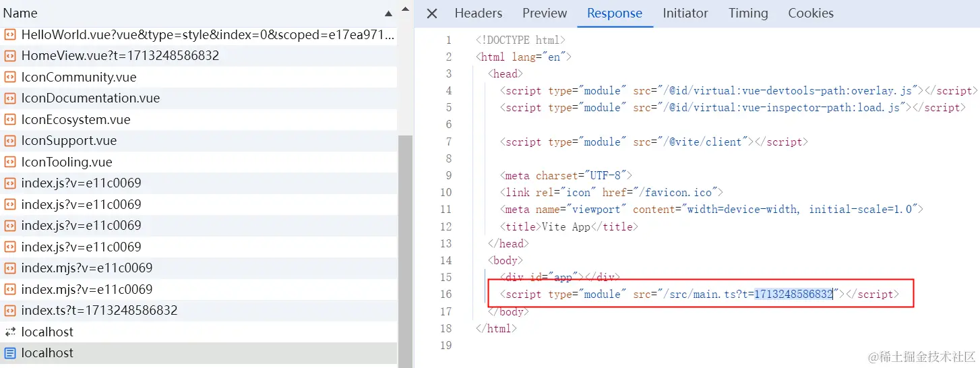
Task: Open the Initiator tab
Action: tap(685, 13)
